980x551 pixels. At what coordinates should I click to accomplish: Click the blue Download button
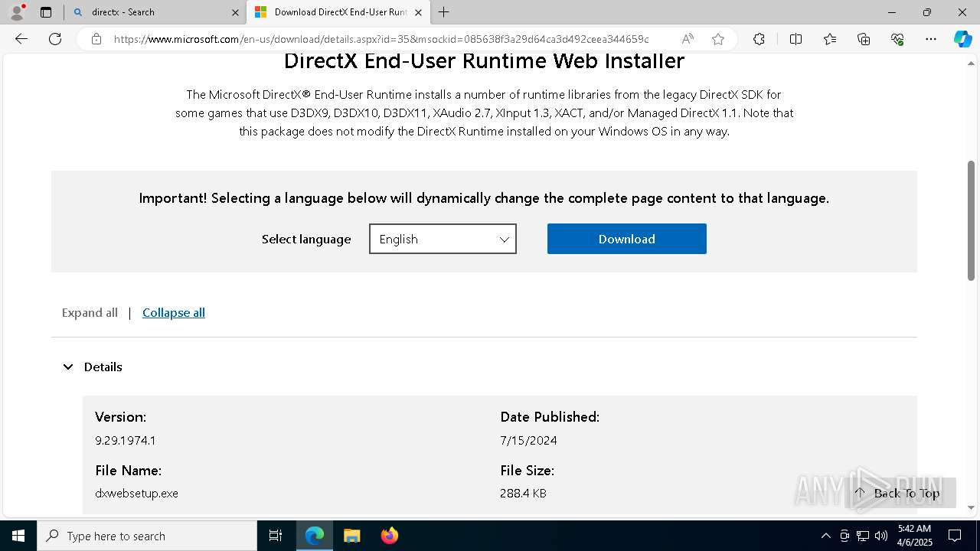[x=626, y=239]
